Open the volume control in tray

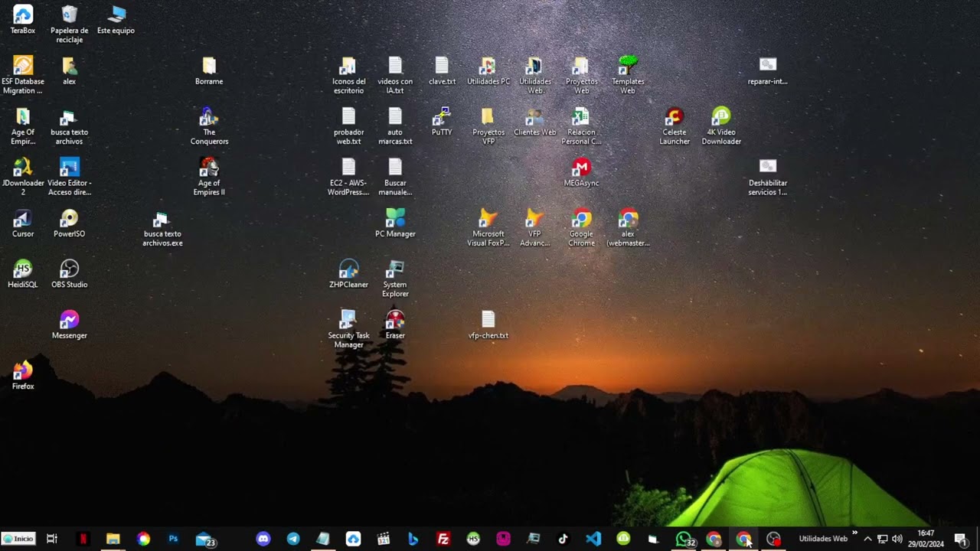pos(897,539)
